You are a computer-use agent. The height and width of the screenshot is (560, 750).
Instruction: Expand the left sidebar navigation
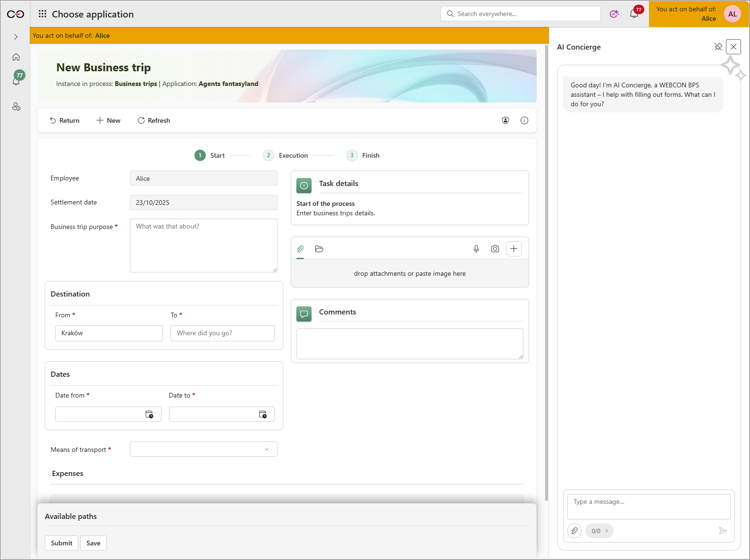point(16,37)
